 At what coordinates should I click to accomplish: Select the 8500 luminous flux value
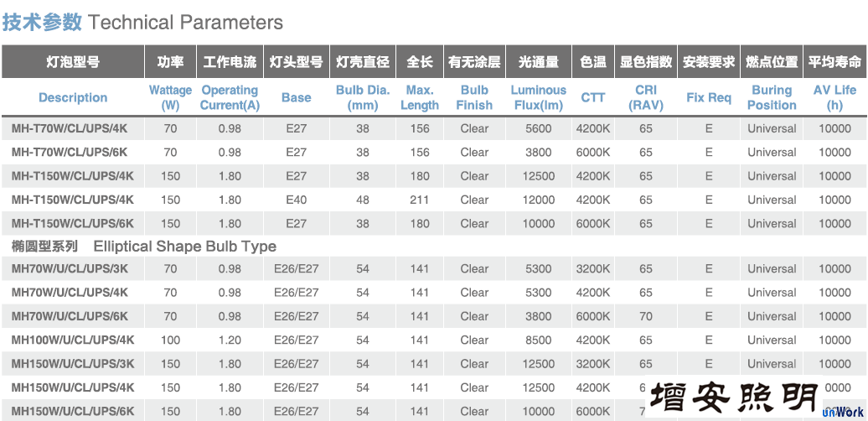(x=538, y=340)
